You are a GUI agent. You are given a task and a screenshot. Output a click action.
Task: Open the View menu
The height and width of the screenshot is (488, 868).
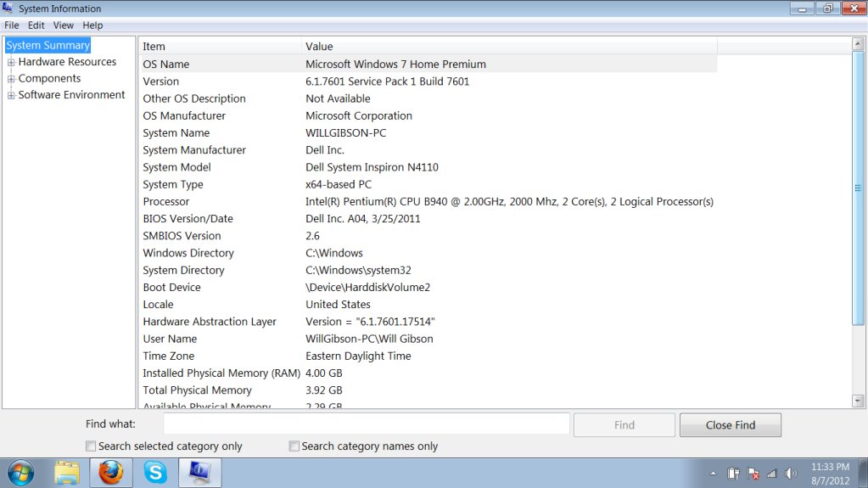(x=63, y=25)
